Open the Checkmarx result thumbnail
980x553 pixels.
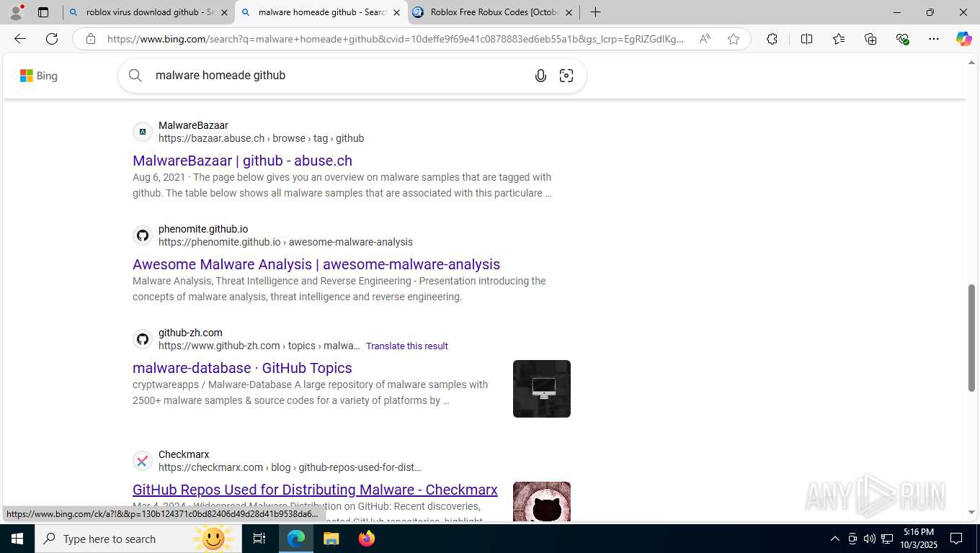pyautogui.click(x=542, y=502)
